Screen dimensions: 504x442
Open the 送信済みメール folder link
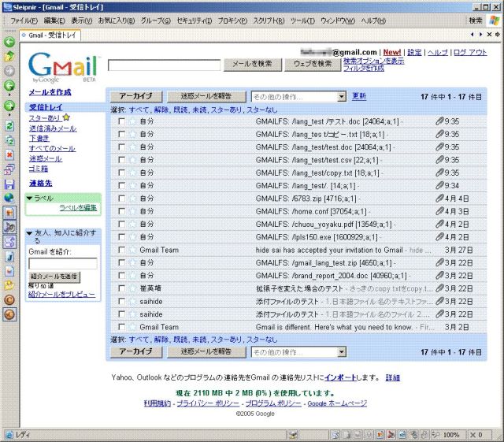(53, 128)
